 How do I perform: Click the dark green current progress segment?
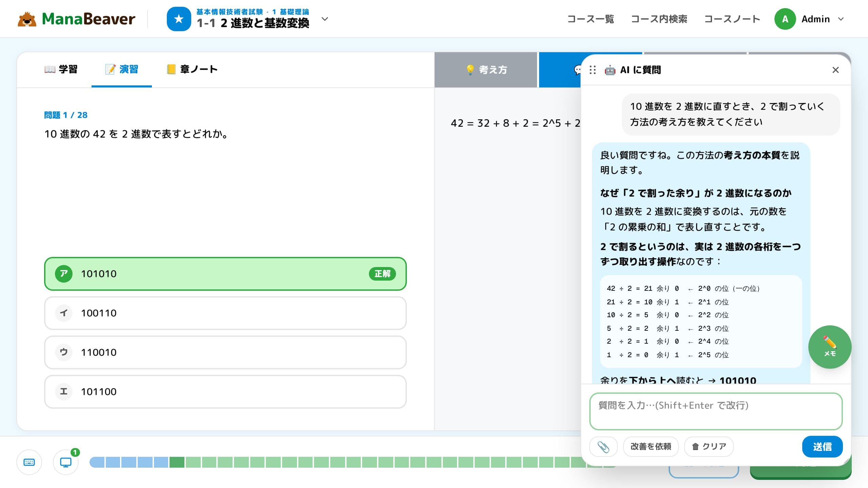[x=177, y=462]
